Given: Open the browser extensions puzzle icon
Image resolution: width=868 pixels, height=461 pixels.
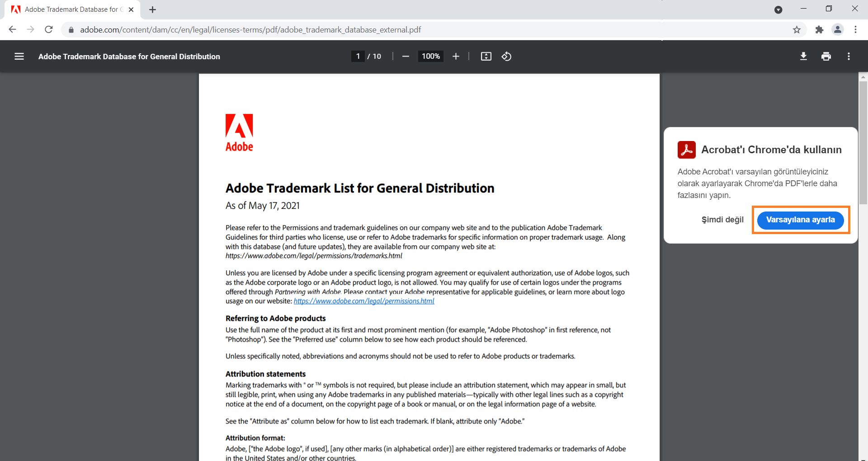Looking at the screenshot, I should pyautogui.click(x=819, y=29).
